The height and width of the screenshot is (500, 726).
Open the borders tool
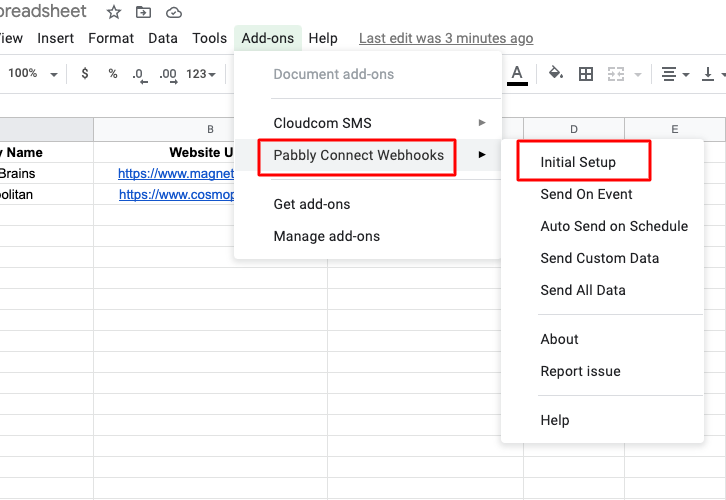point(586,74)
